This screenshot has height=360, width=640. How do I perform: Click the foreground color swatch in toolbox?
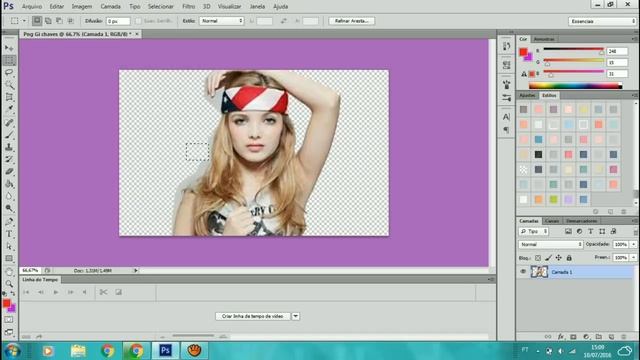(x=6, y=303)
